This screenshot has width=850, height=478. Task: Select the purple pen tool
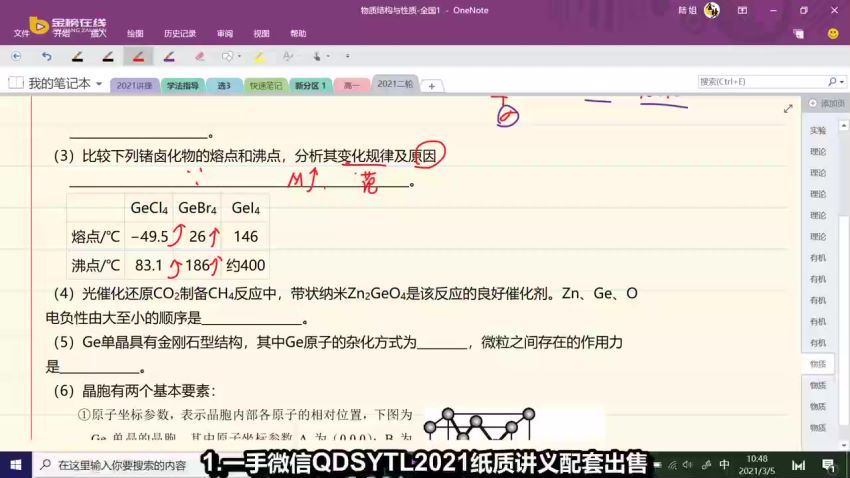pos(169,56)
